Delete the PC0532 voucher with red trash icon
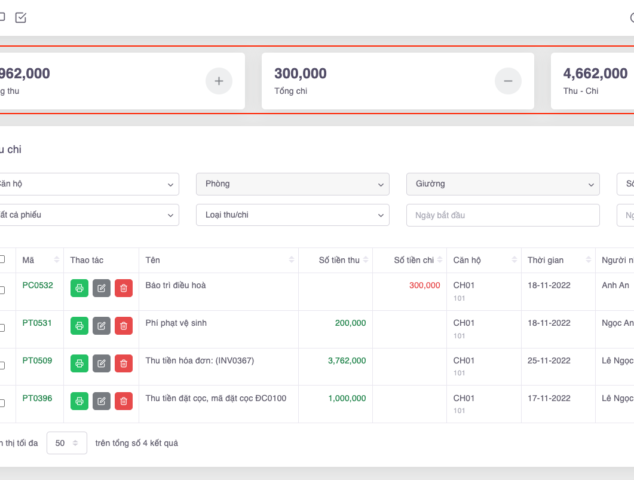Screen dimensions: 634x480 click(123, 288)
